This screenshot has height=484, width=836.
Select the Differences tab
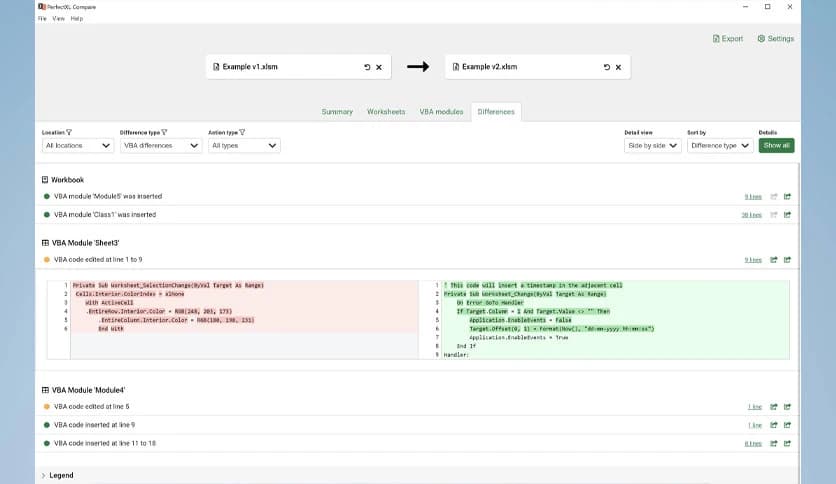point(496,112)
